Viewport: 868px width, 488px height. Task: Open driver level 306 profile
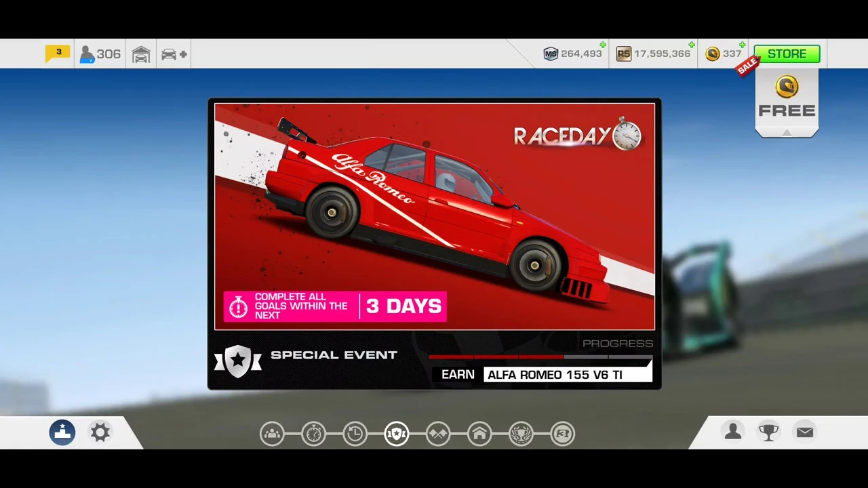[x=100, y=54]
